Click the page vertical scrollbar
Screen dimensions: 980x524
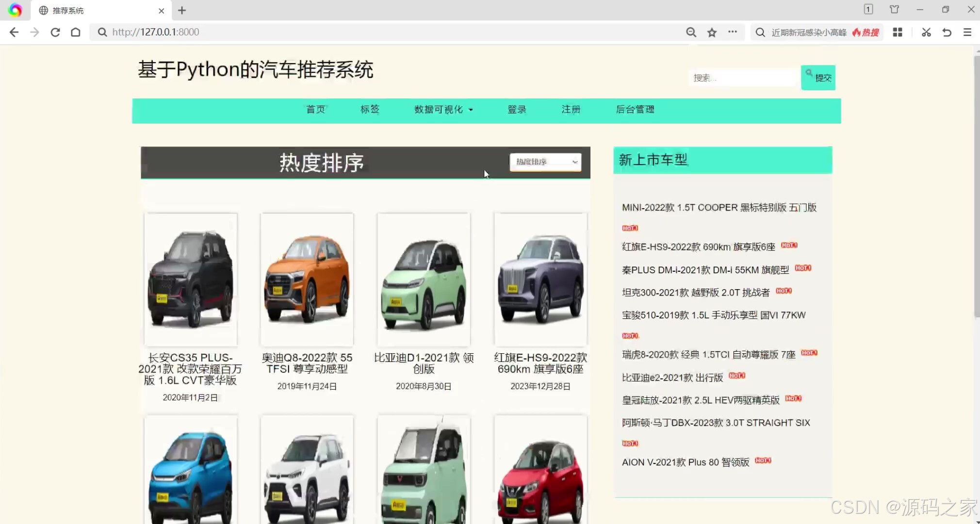coord(976,187)
